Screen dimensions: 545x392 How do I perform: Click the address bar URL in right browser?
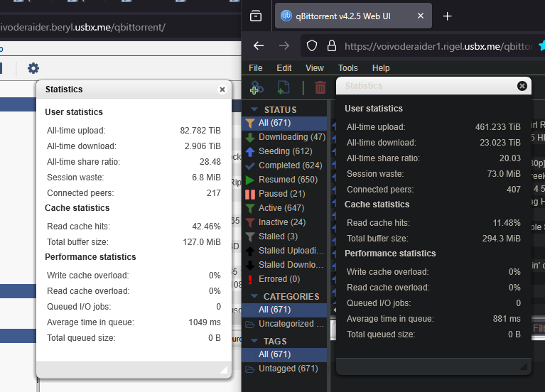[438, 46]
